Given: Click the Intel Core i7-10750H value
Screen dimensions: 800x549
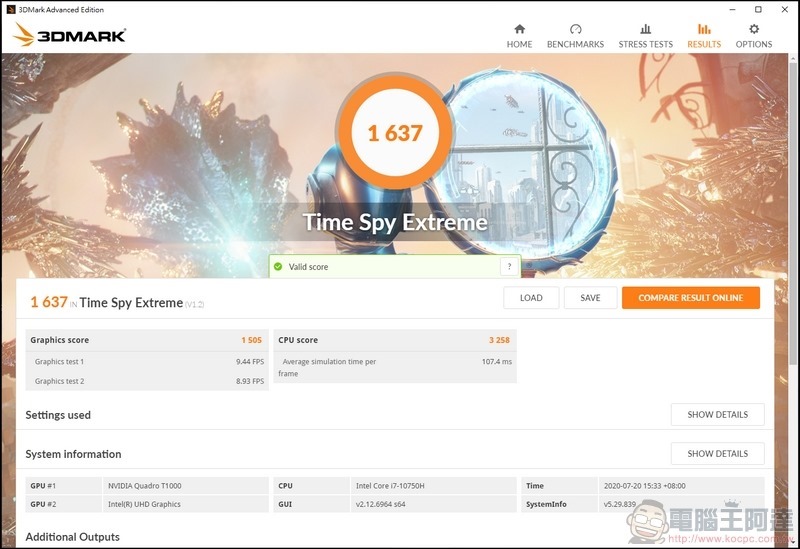Looking at the screenshot, I should click(390, 486).
